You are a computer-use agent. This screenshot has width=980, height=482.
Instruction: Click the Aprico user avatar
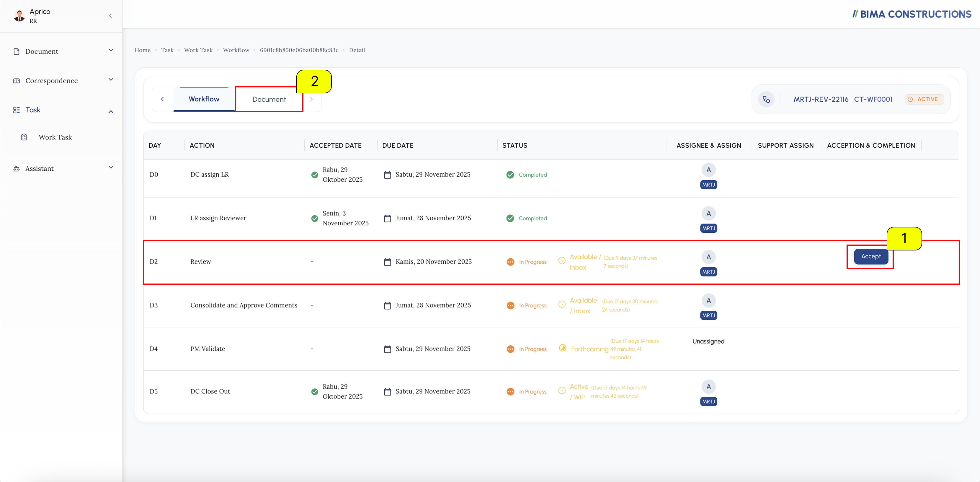click(x=19, y=16)
